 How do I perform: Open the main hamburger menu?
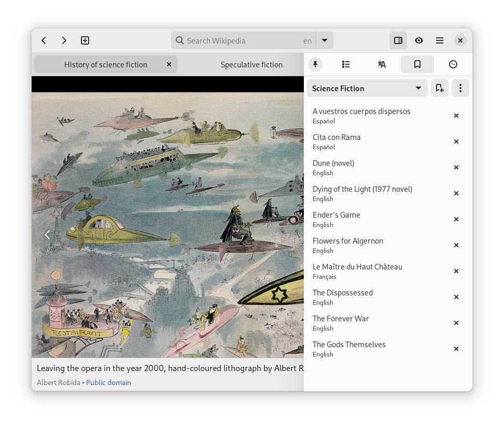point(439,40)
